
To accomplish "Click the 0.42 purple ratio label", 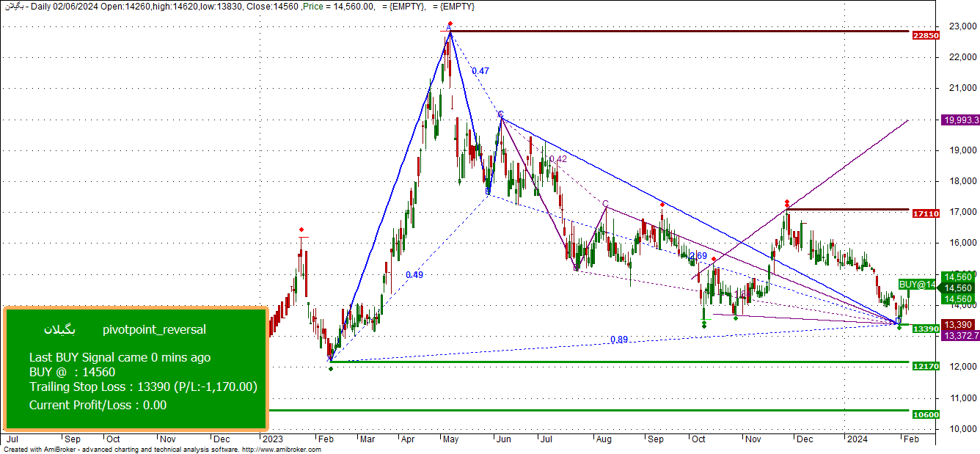I will click(x=558, y=159).
